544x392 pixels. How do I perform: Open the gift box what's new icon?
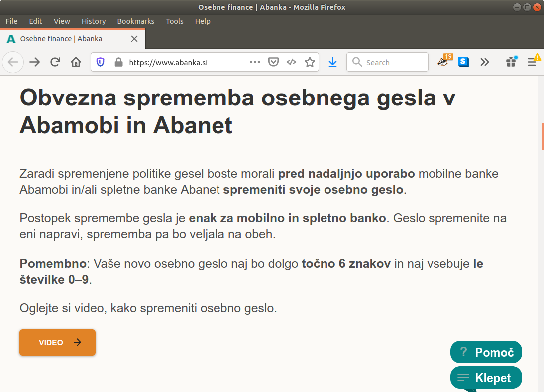coord(511,62)
